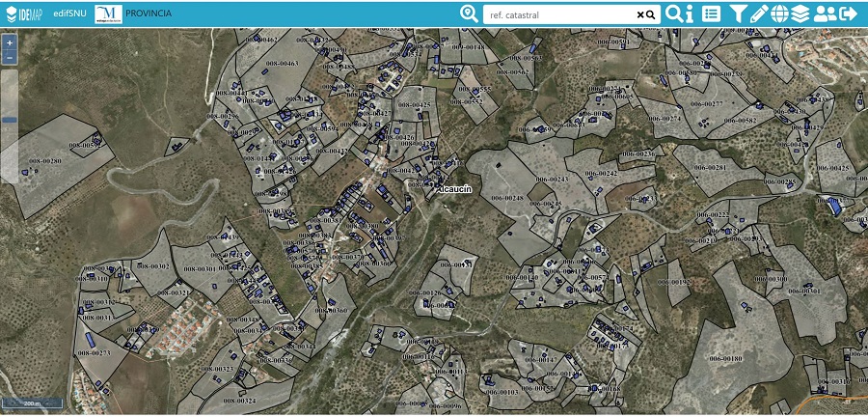Select parcel 008-00360 on the map
Image resolution: width=868 pixels, height=417 pixels.
[332, 311]
